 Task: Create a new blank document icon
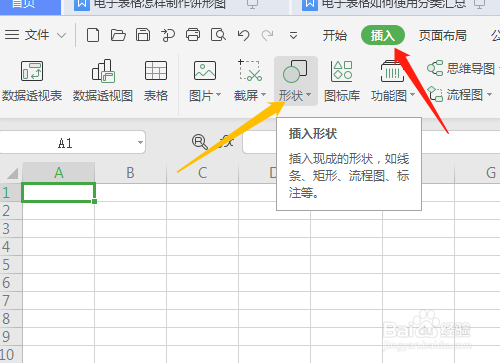coord(93,35)
